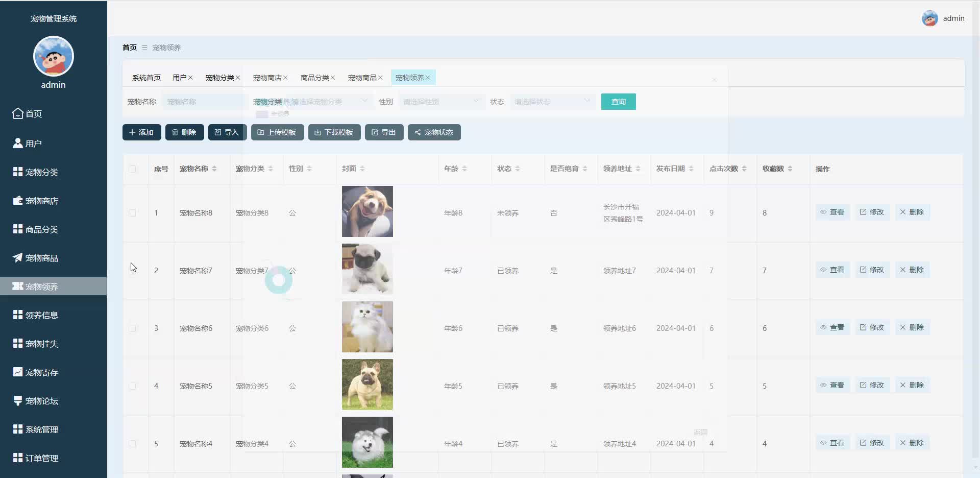Select the checkbox next to 宠物名称6
This screenshot has height=478, width=980.
click(134, 328)
